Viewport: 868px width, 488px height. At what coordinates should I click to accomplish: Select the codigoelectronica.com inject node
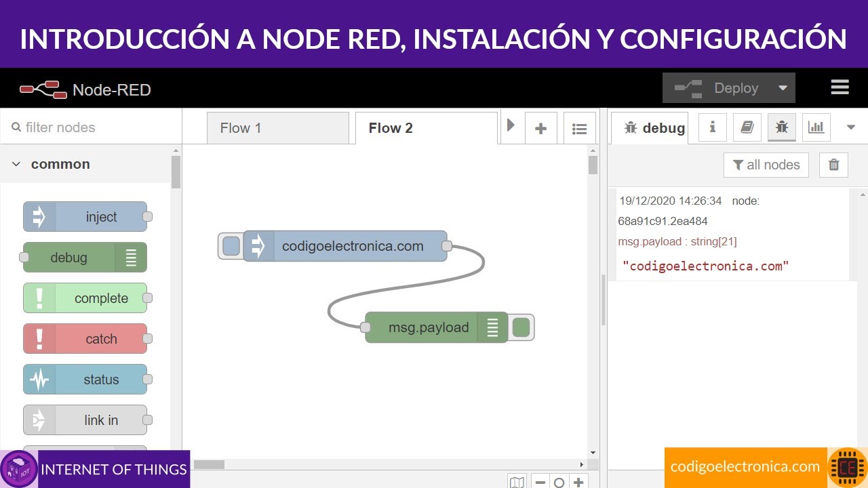tap(345, 246)
